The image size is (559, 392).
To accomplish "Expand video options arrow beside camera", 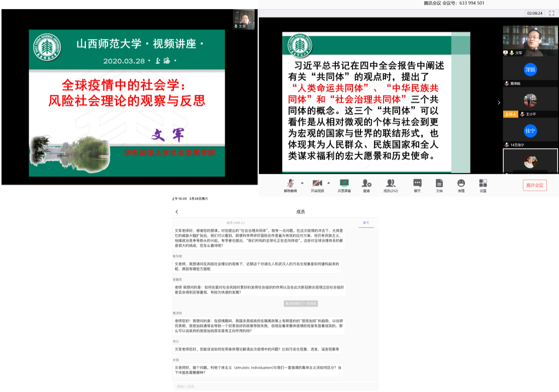I will pos(329,182).
